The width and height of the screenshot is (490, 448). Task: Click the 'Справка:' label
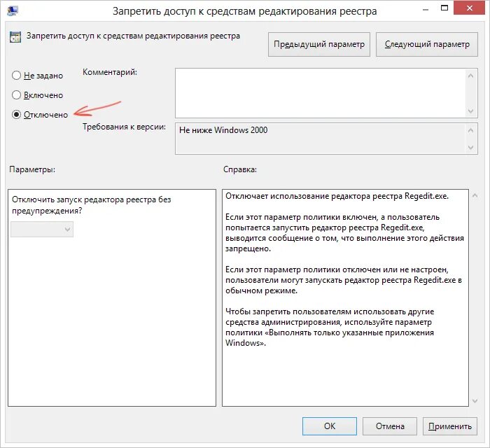[240, 169]
